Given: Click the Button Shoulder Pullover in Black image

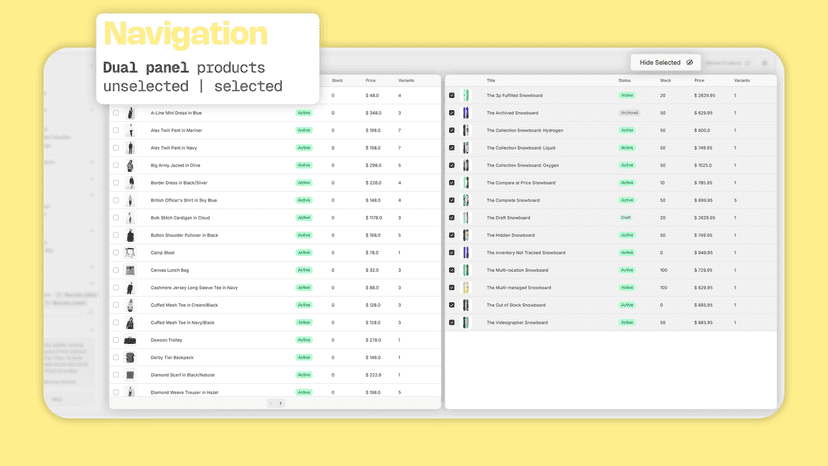Looking at the screenshot, I should click(x=130, y=235).
